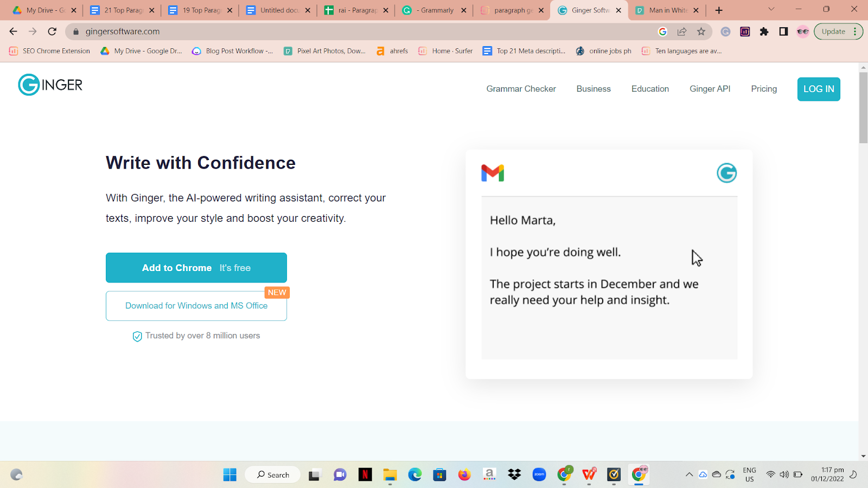The width and height of the screenshot is (868, 488).
Task: Open the Chrome tab search dropdown
Action: pyautogui.click(x=771, y=9)
